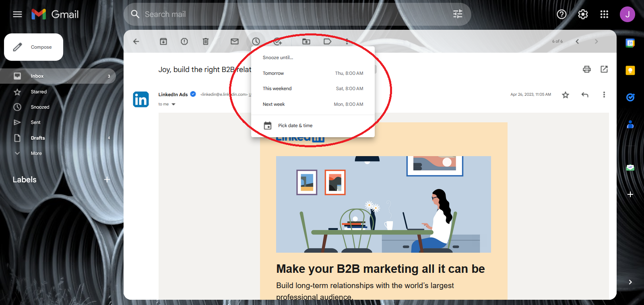
Task: Open the Snoozed folder
Action: click(x=58, y=107)
